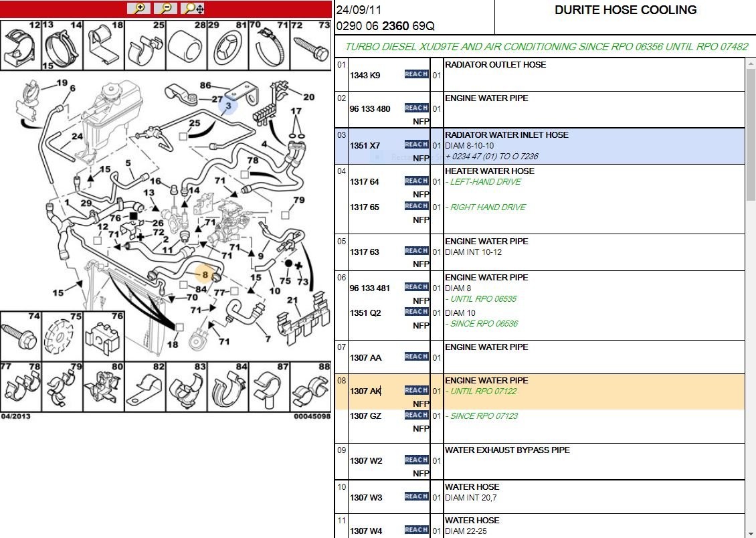Click HEATER WATER HOSE description
Image resolution: width=756 pixels, height=538 pixels.
[x=489, y=171]
